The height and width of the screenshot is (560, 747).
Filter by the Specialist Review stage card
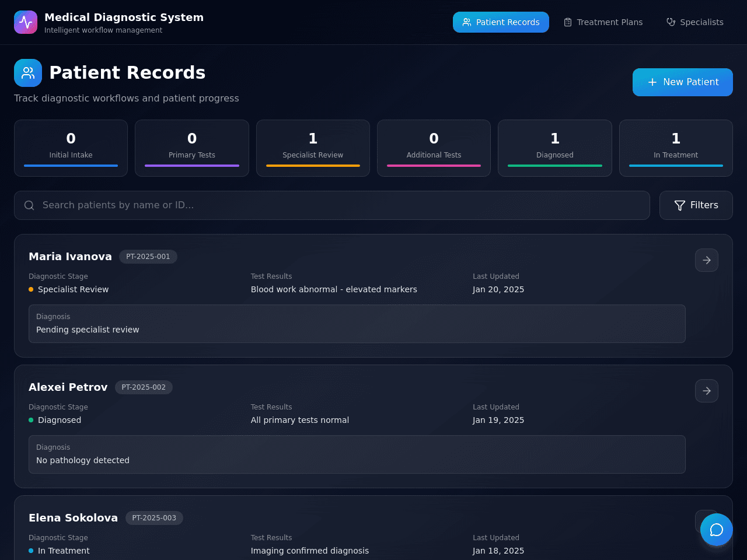313,148
